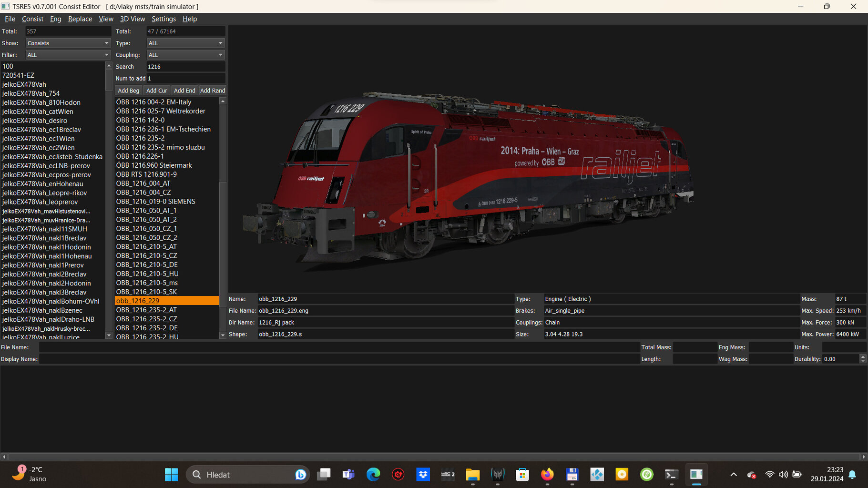Click the consist File Name field
This screenshot has width=868, height=488.
tap(339, 347)
